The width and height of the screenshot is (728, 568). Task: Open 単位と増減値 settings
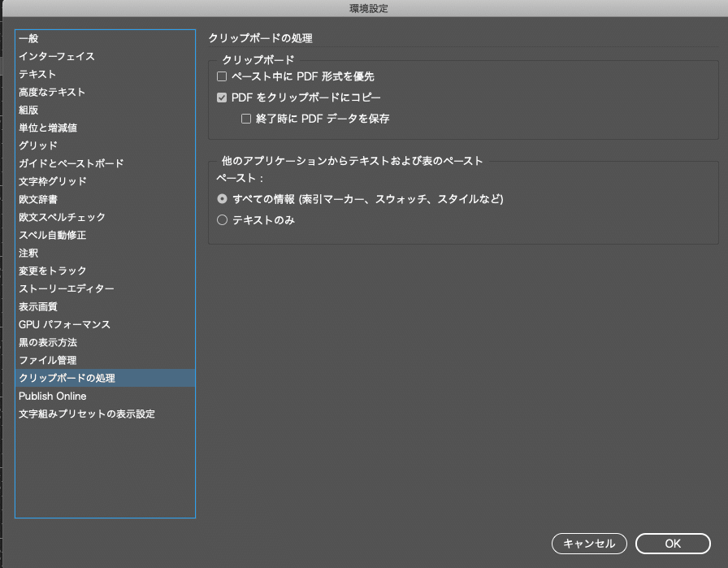53,127
